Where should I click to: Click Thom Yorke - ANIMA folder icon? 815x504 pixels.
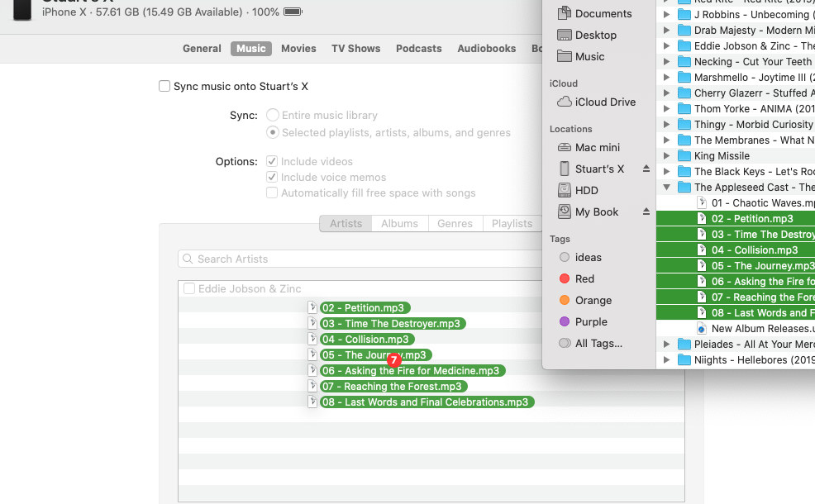pyautogui.click(x=684, y=108)
